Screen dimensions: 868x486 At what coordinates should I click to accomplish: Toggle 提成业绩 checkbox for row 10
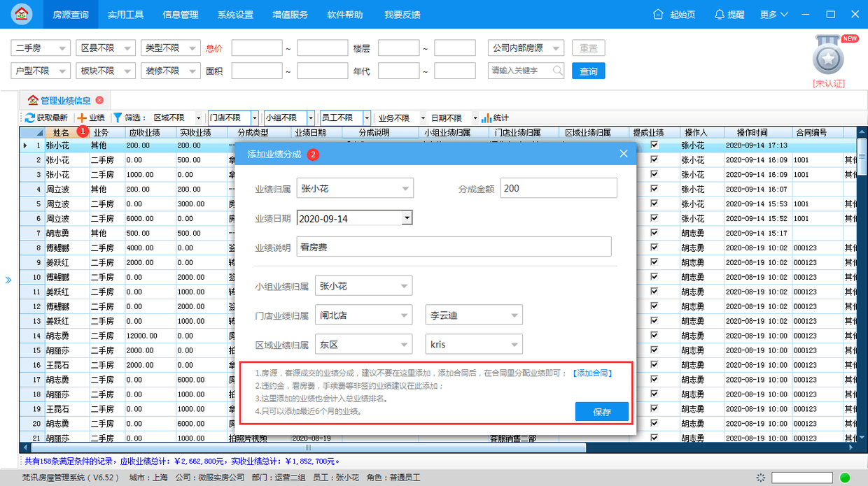[x=654, y=277]
